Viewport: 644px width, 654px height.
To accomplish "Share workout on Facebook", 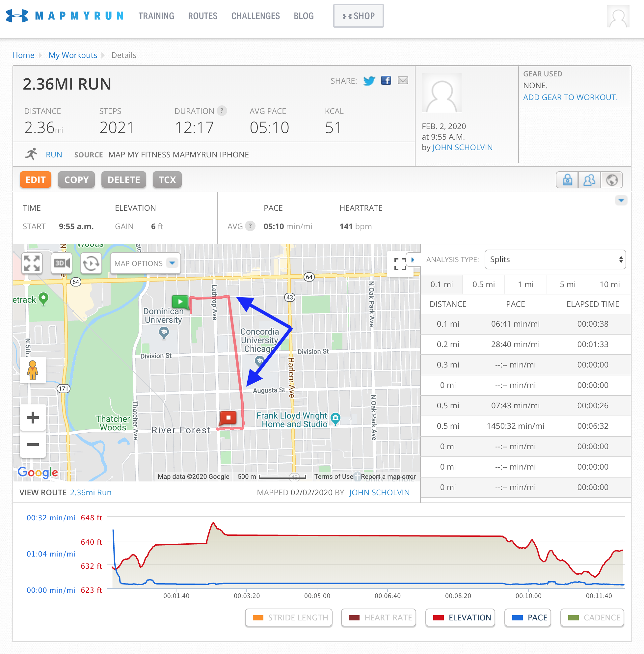I will (386, 81).
